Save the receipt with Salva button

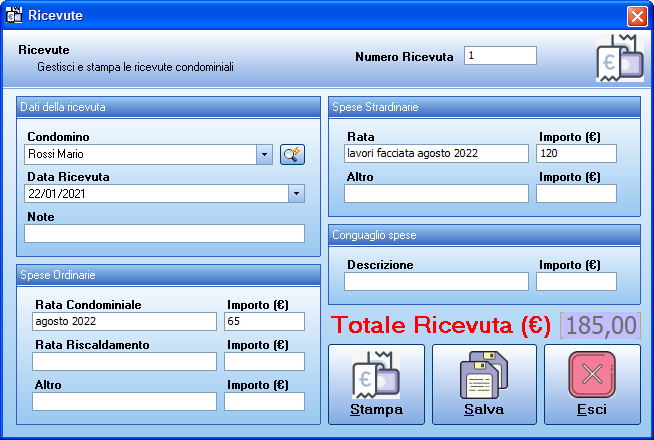(x=484, y=384)
